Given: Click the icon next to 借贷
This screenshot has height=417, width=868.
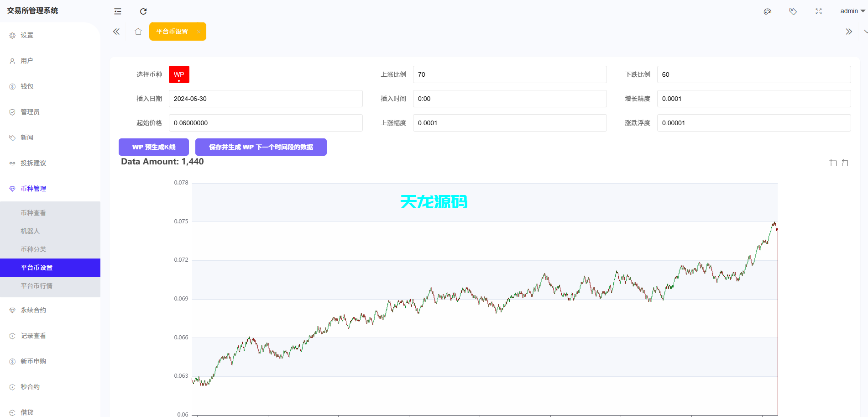Looking at the screenshot, I should point(12,412).
